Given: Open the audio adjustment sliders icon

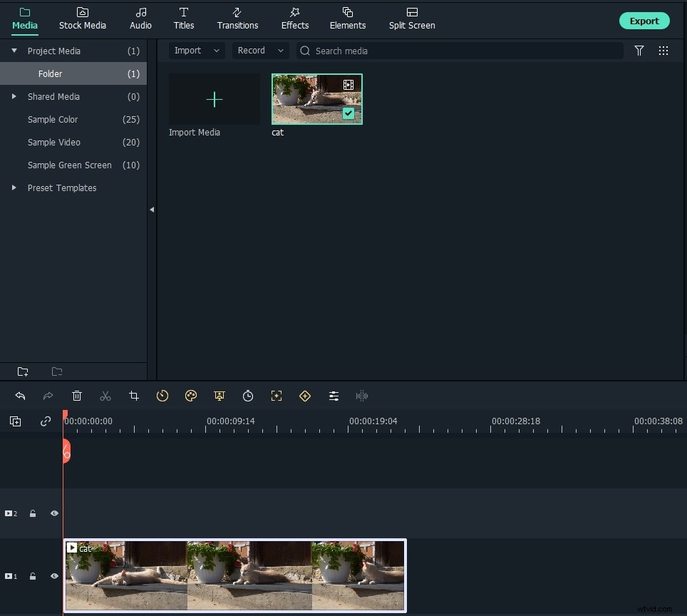Looking at the screenshot, I should (334, 396).
